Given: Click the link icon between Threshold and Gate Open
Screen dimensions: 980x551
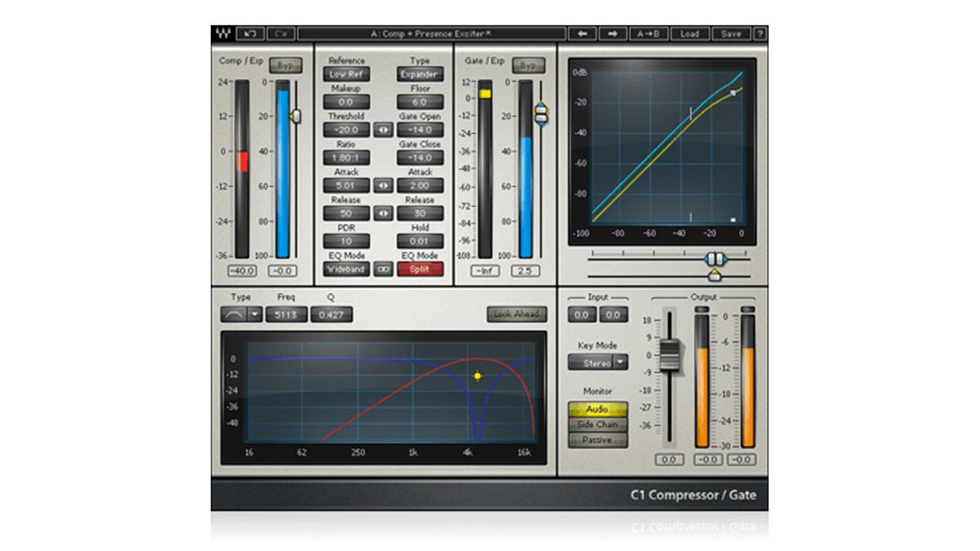Looking at the screenshot, I should point(382,130).
